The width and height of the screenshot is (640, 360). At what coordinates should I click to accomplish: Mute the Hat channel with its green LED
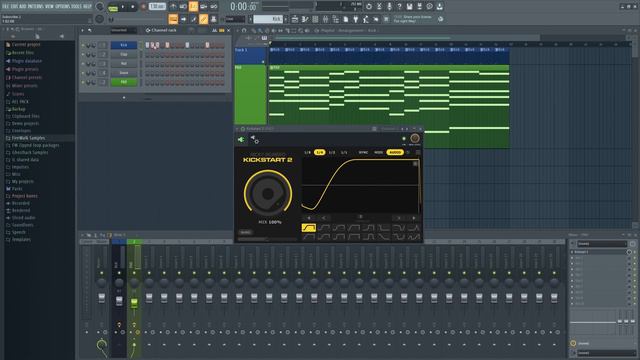[x=83, y=64]
